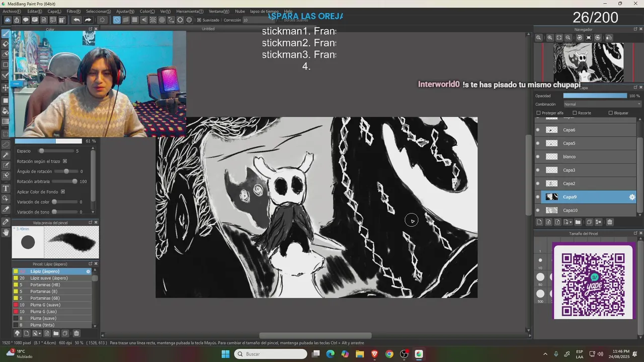Choose the Lápiz suave (áspero) brush
Screen dimensions: 644x362
(x=52, y=278)
